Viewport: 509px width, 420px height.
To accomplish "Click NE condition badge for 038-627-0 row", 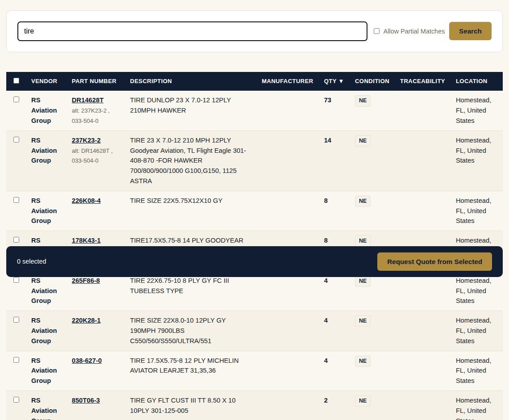I will pos(363,361).
